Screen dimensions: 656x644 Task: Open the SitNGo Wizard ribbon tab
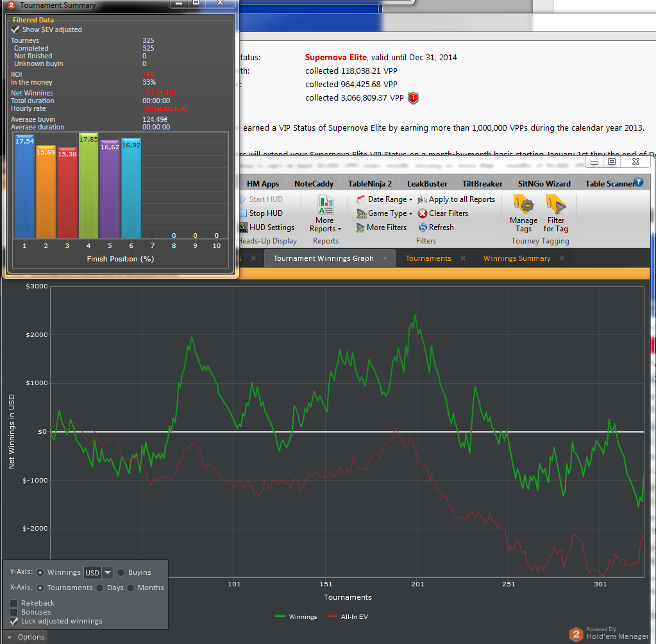[544, 184]
